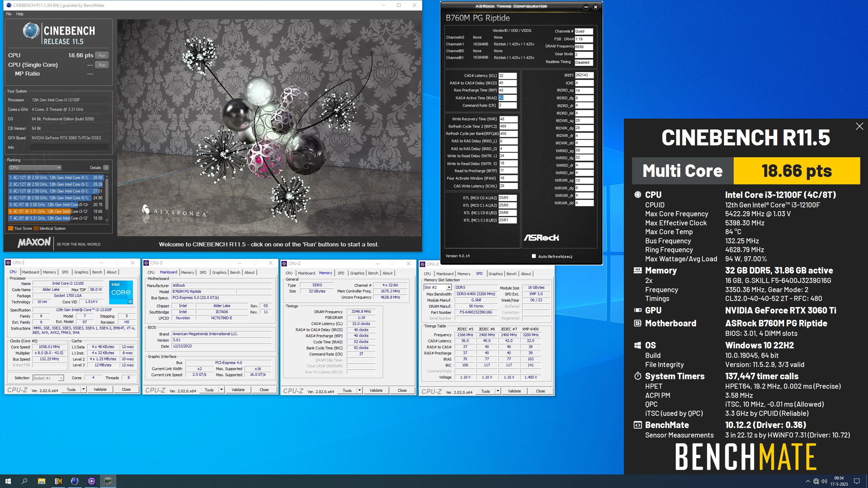Close the BenchMate result panel

(860, 126)
